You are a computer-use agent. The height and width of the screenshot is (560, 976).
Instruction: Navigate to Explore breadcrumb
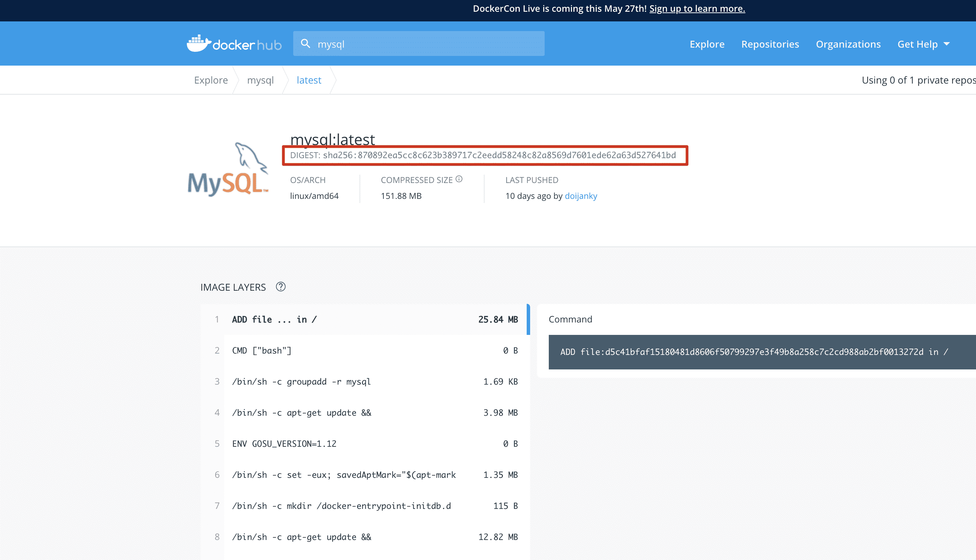[211, 80]
